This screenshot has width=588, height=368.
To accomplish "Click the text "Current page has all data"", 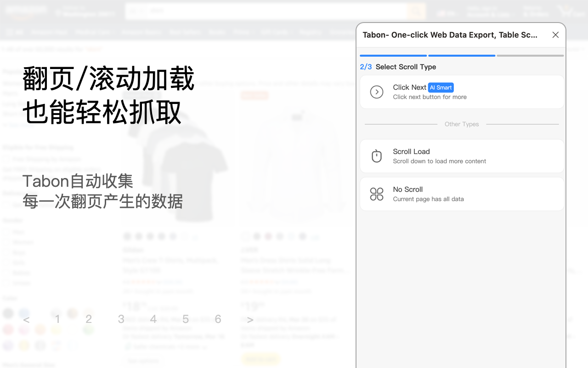I will (x=429, y=199).
